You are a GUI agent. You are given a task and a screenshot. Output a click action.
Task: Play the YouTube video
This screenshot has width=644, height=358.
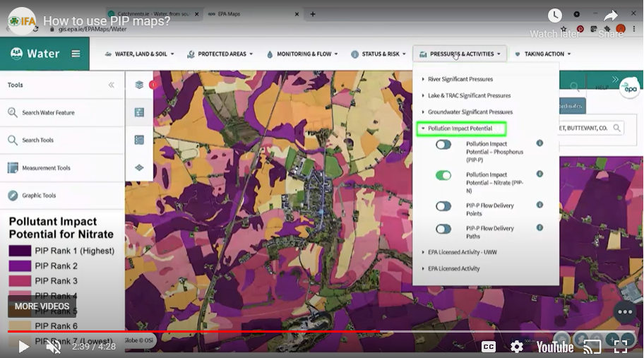click(23, 347)
